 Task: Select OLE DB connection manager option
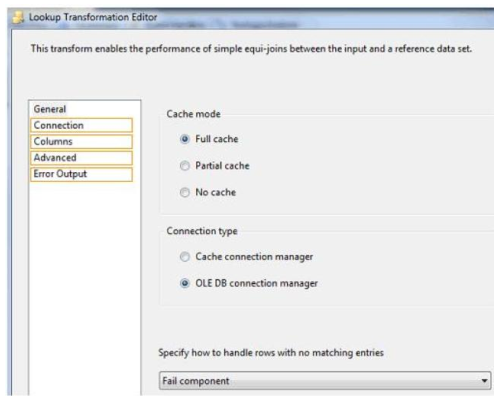(185, 283)
